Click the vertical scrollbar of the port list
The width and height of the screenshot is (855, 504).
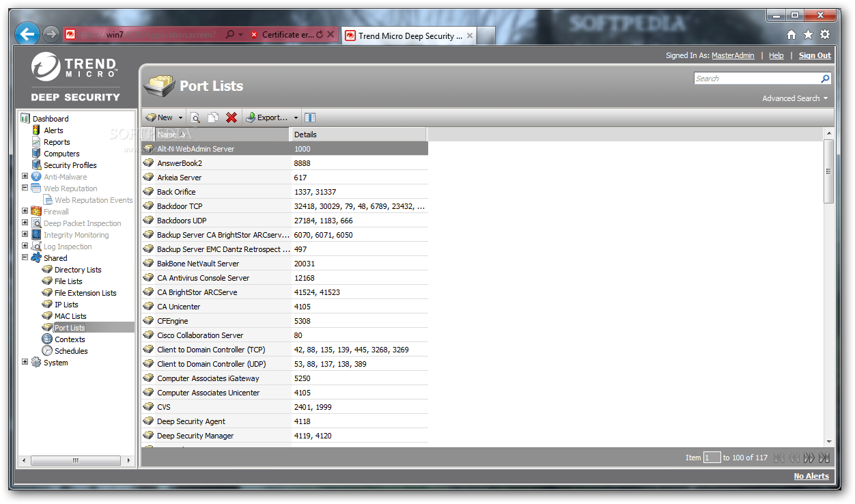tap(829, 171)
